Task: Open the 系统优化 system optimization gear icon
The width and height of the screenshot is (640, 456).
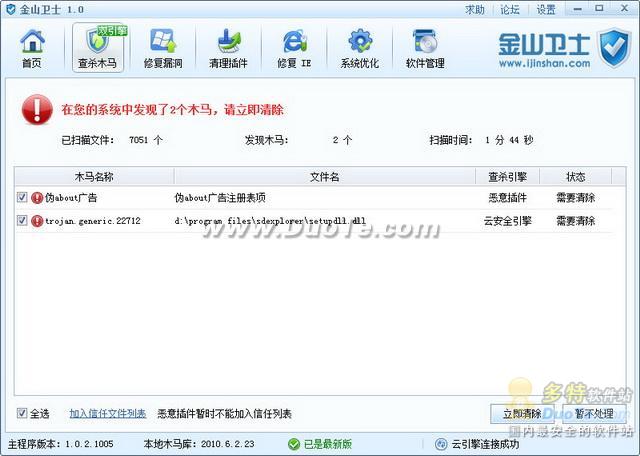Action: pos(360,48)
